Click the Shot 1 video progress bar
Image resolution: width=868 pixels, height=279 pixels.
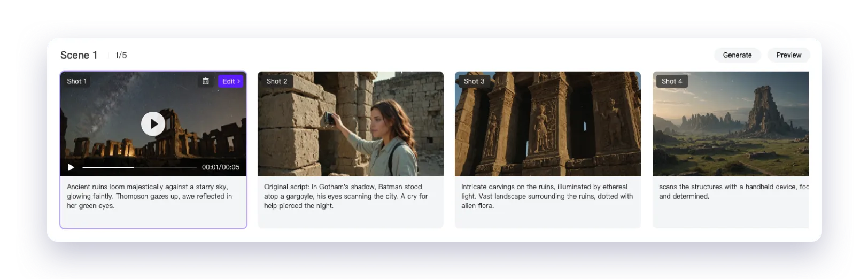[x=139, y=167]
